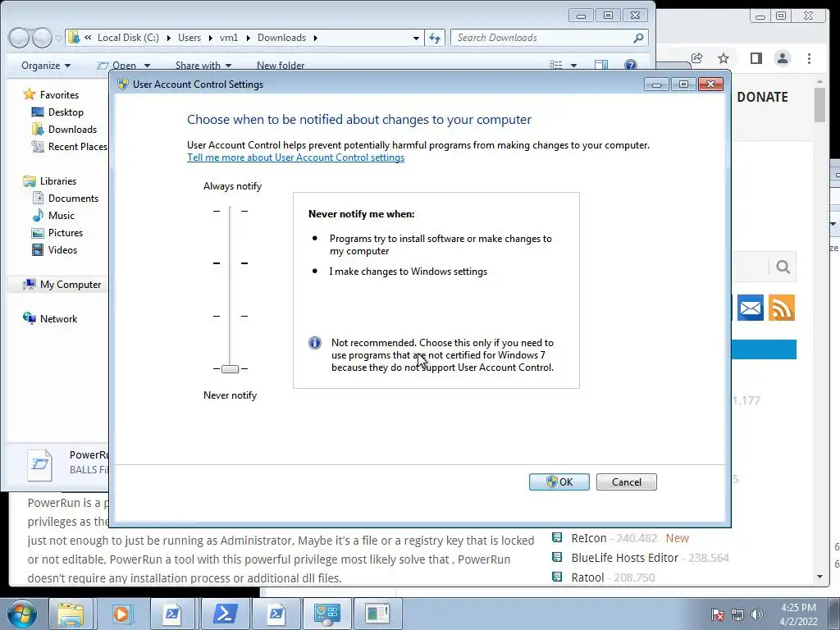Open the view options dropdown arrow in Explorer

coord(573,66)
